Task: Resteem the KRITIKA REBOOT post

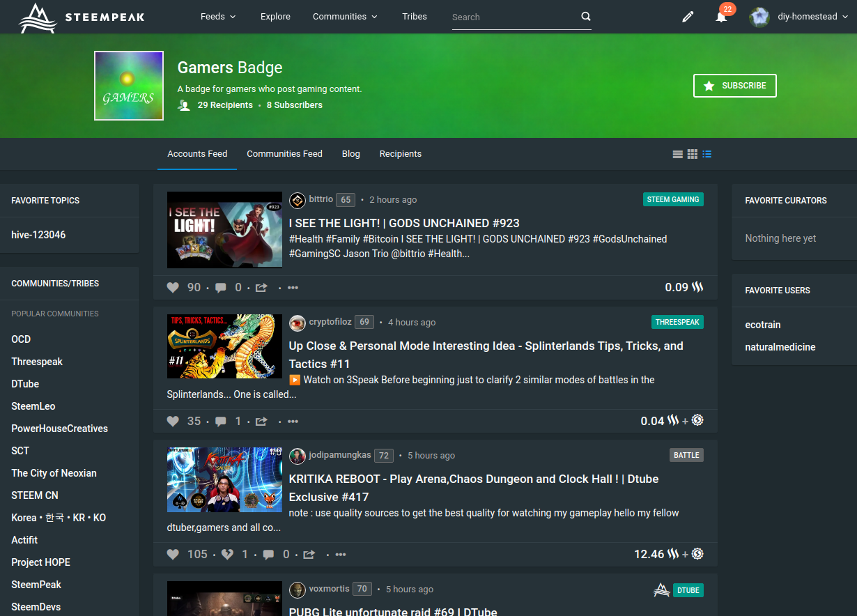Action: click(x=309, y=554)
